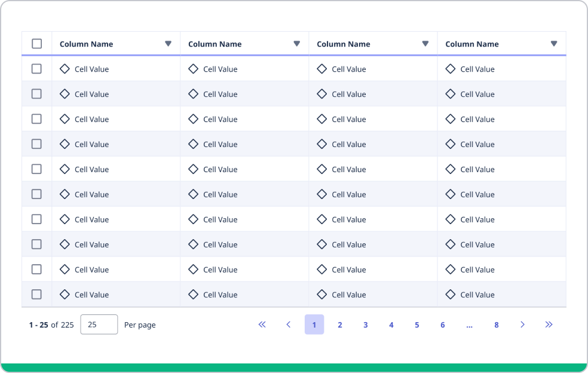Click the third Column Name header text
This screenshot has height=373, width=588.
[x=344, y=44]
